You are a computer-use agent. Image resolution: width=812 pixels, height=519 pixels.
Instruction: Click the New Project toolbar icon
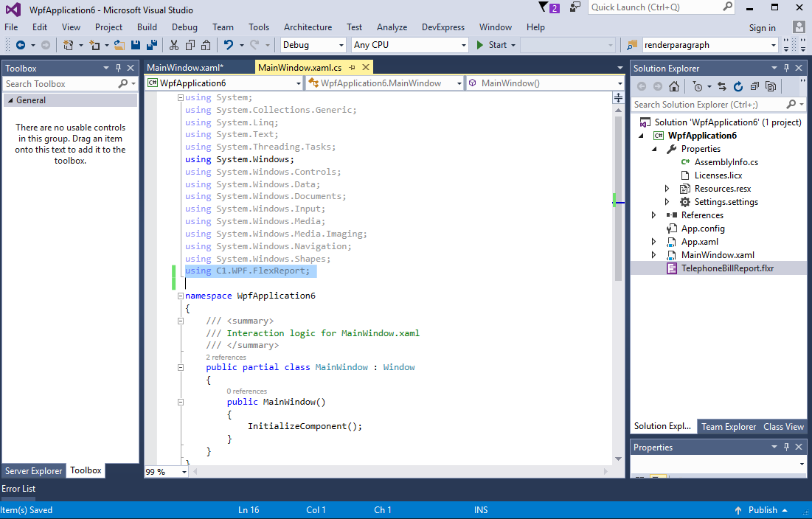69,45
